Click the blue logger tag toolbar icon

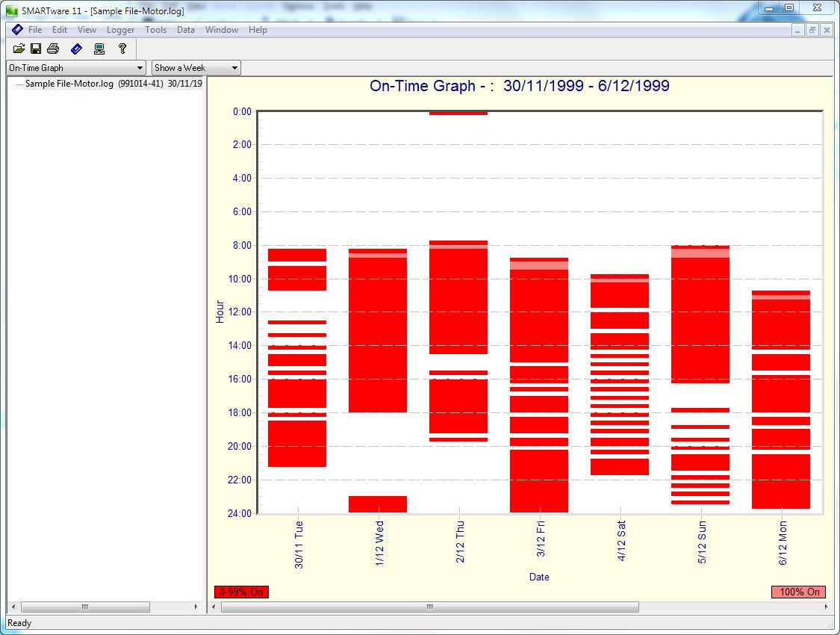77,49
